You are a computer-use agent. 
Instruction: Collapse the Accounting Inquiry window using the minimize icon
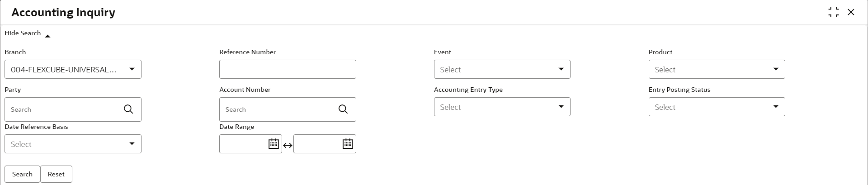point(834,12)
